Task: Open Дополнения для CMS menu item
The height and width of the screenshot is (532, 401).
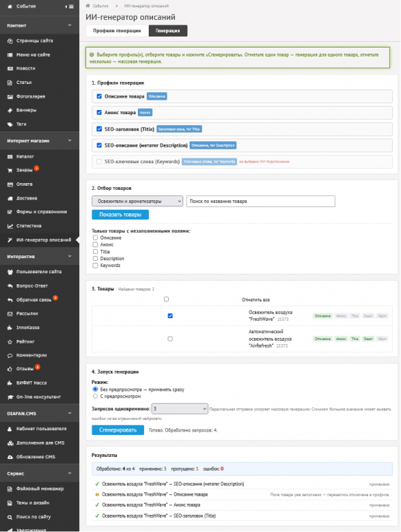Action: [x=39, y=443]
